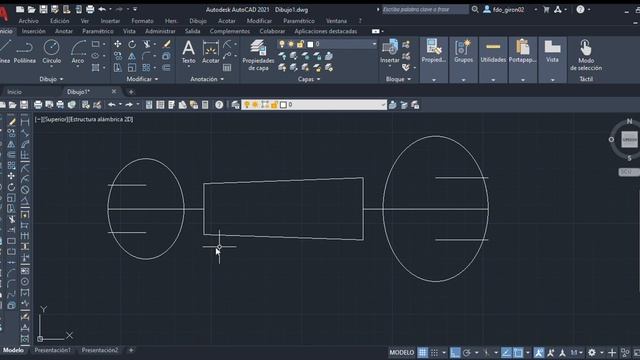Click the layer color swatch in the toolbar combo box
Viewport: 640px width, 360px height.
[x=283, y=105]
